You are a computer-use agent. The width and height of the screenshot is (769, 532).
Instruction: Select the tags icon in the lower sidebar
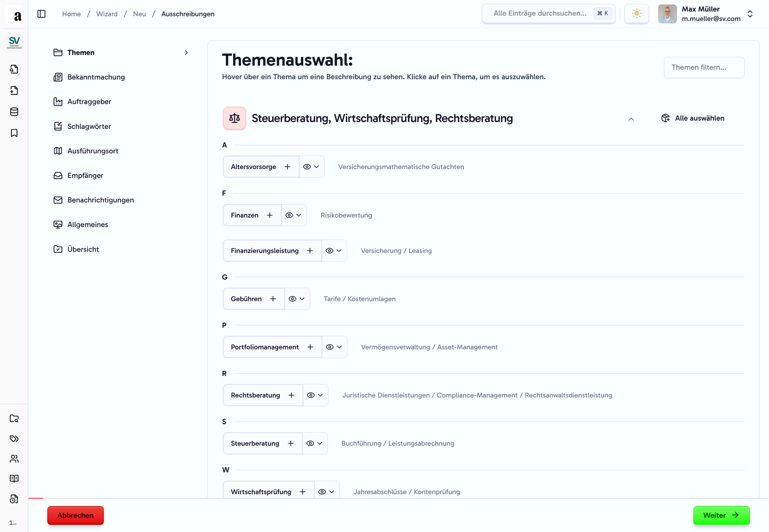tap(14, 439)
